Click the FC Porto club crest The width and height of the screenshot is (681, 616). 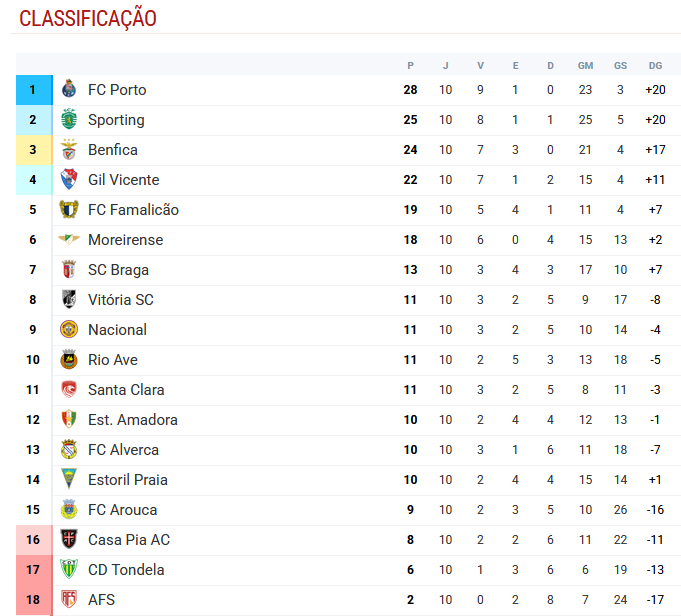coord(69,90)
